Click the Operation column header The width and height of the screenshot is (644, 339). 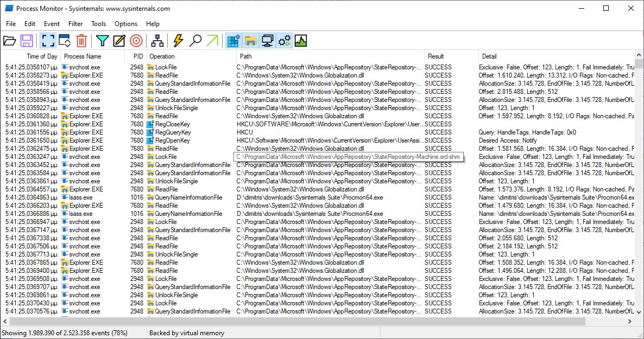click(191, 56)
